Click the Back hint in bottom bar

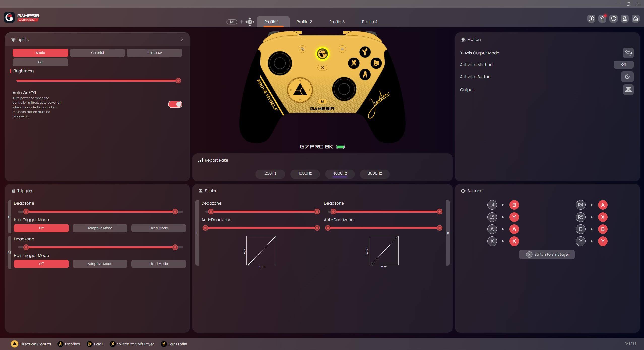tap(95, 344)
